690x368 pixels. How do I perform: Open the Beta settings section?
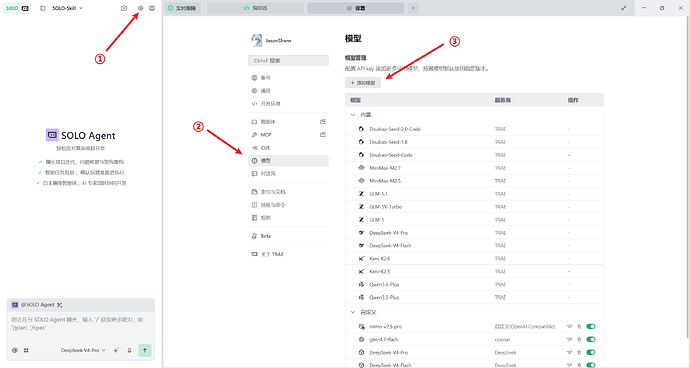click(x=288, y=236)
